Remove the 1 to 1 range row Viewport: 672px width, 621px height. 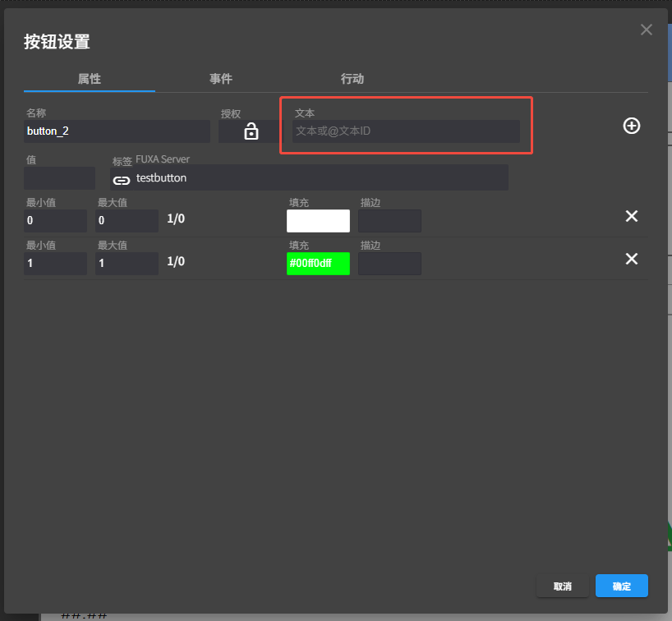631,259
